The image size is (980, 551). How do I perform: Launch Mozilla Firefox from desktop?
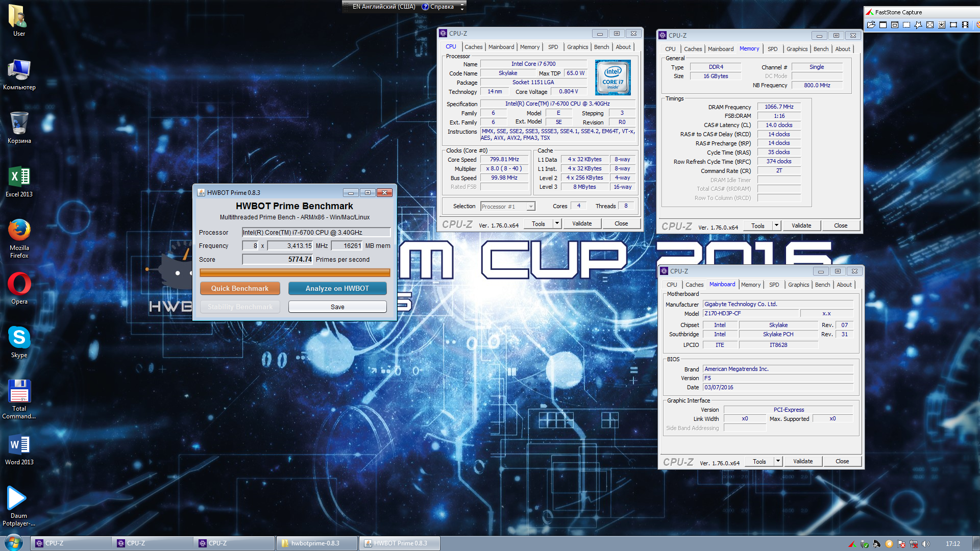[x=19, y=238]
